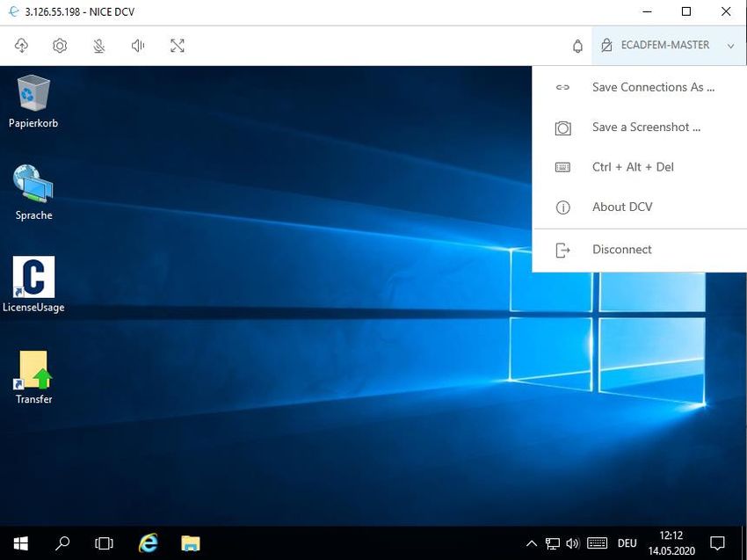The width and height of the screenshot is (747, 560).
Task: Open the touch keyboard tray icon
Action: click(x=597, y=543)
